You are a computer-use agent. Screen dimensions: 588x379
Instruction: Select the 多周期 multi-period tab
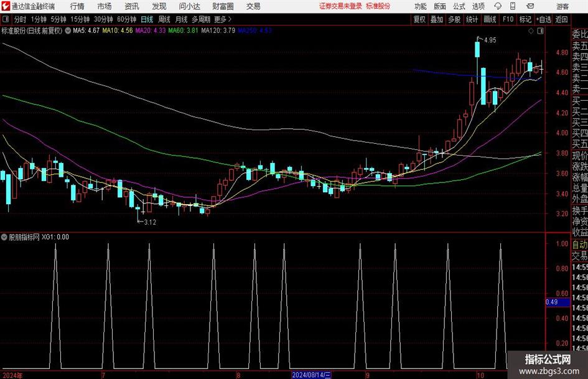201,19
